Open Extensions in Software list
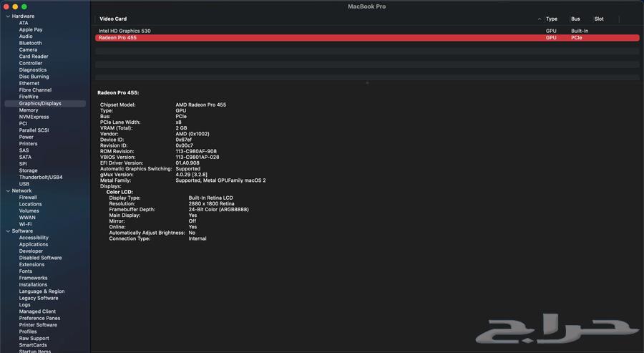The image size is (644, 353). [x=31, y=264]
